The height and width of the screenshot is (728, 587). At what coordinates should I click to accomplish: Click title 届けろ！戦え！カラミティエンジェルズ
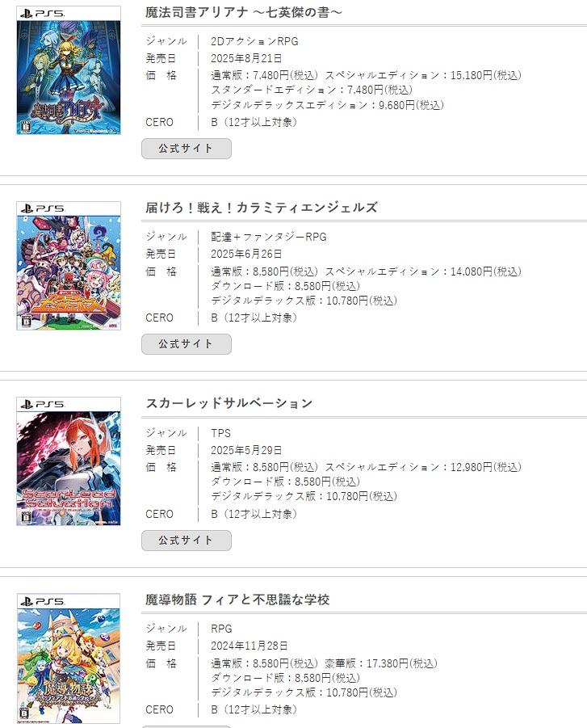(x=262, y=208)
